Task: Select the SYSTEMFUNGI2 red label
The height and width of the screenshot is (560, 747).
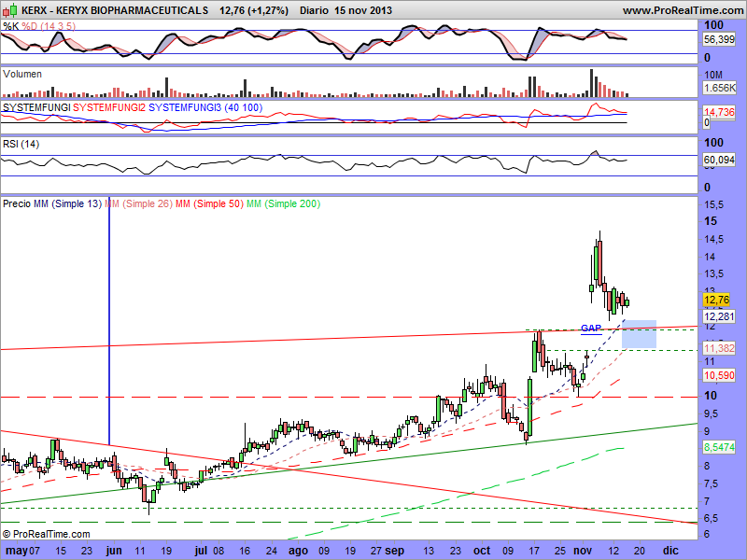Action: (109, 107)
